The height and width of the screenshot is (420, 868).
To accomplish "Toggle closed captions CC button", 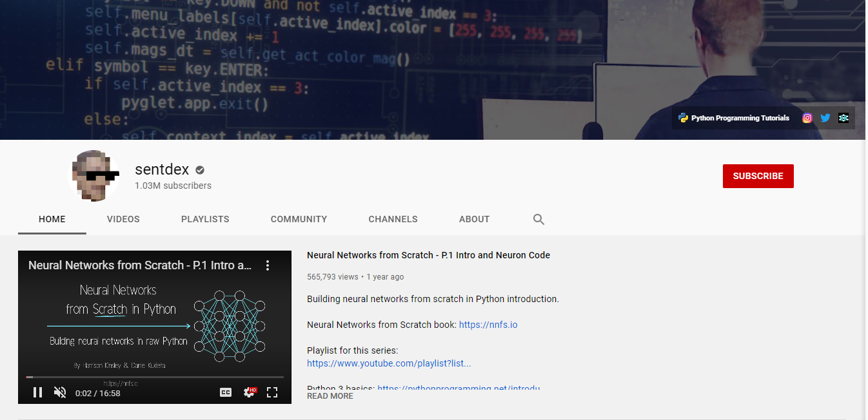I will tap(226, 392).
